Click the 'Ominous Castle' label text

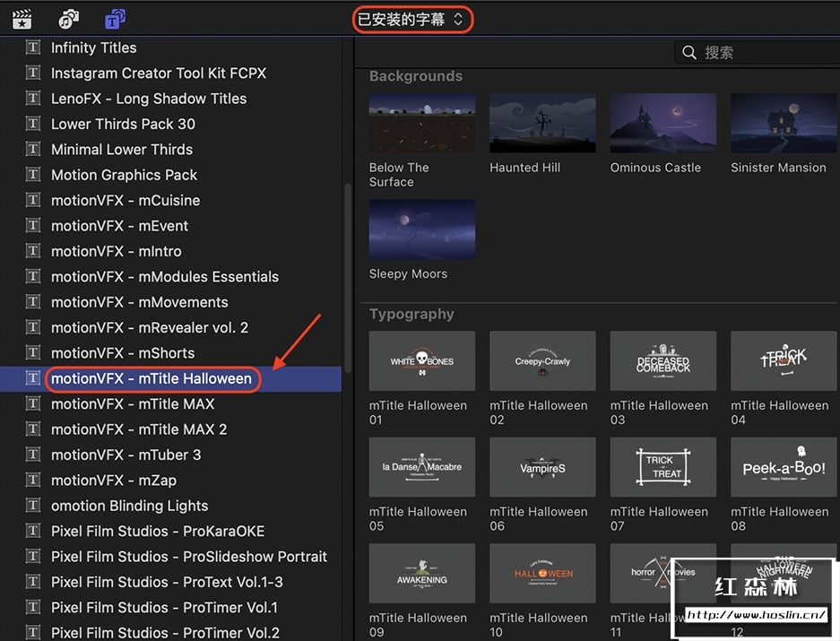pyautogui.click(x=655, y=168)
